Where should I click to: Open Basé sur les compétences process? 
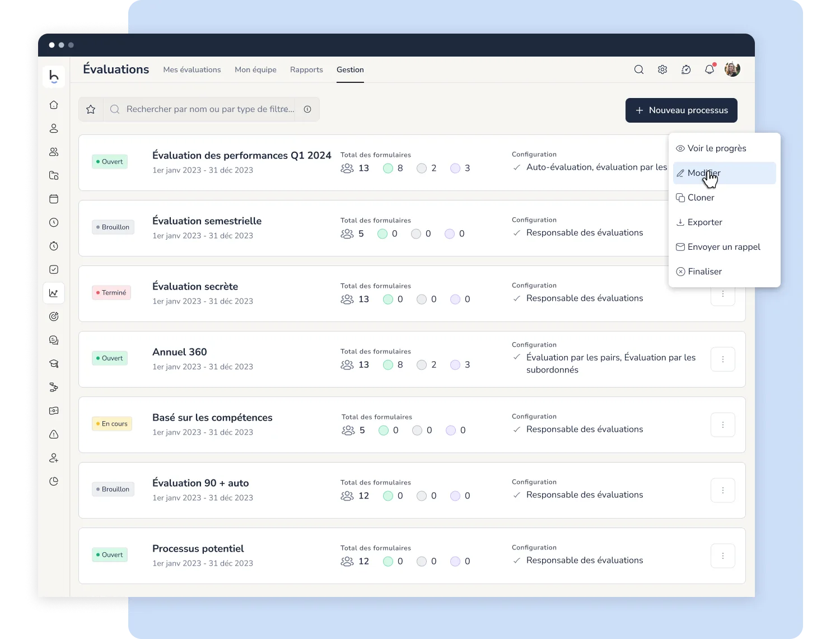(213, 418)
